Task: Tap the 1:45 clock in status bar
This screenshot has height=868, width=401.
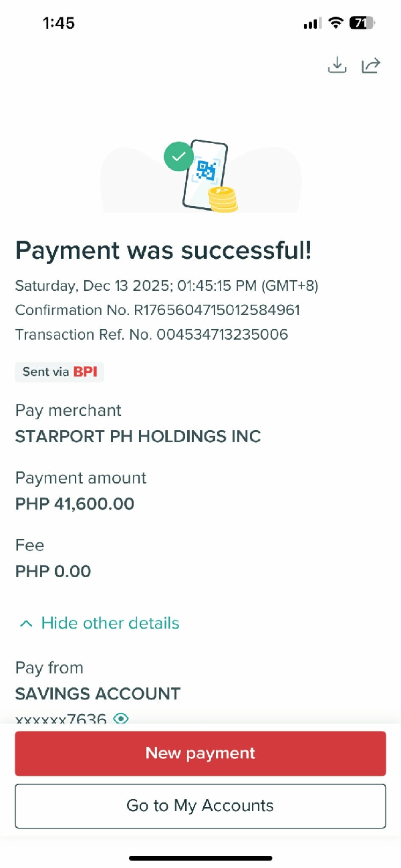Action: pyautogui.click(x=59, y=23)
